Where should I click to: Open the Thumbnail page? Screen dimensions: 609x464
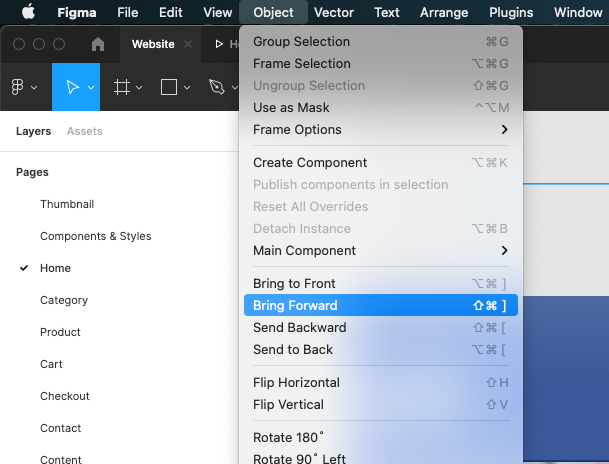67,204
